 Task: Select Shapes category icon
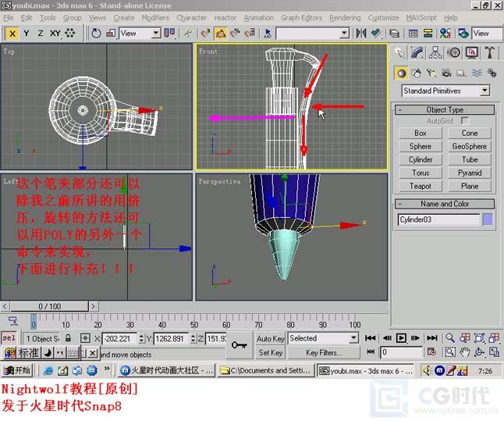pos(417,73)
